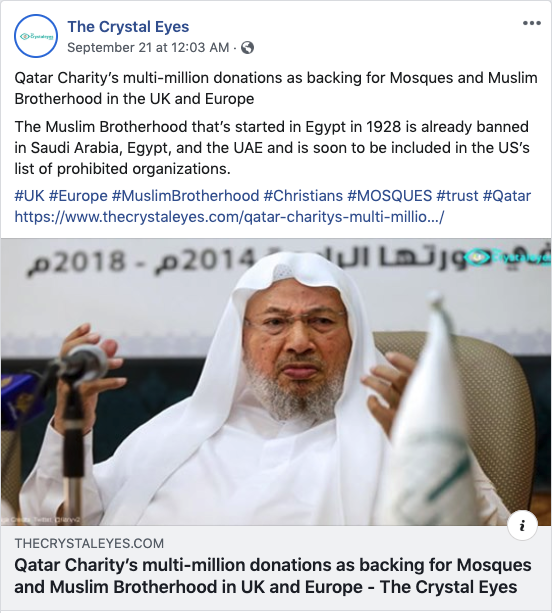Click the #UK hashtag
Screen dimensions: 552x613
pos(29,195)
